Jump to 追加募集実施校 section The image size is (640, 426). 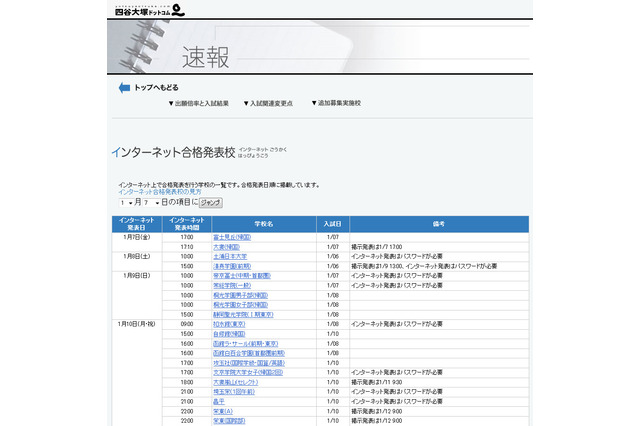(336, 103)
